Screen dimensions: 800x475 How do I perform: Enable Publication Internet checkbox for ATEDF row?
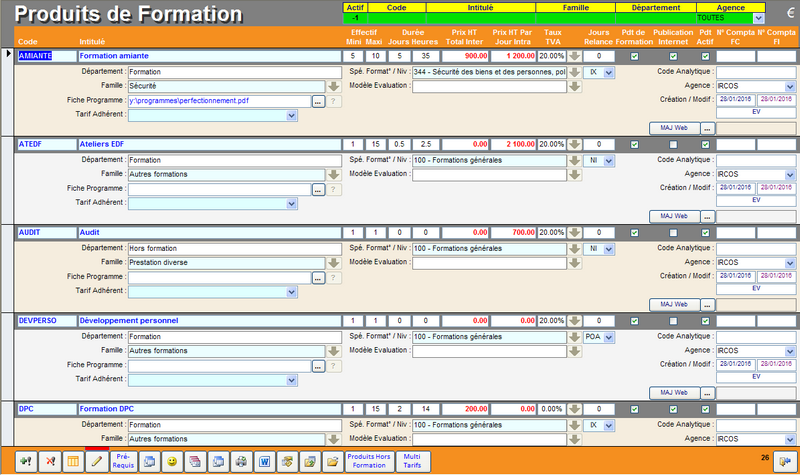click(672, 145)
